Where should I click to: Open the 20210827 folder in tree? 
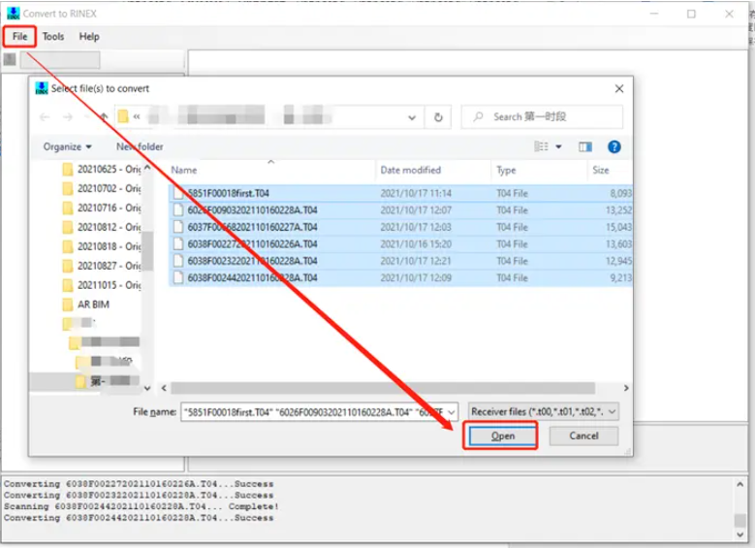109,266
